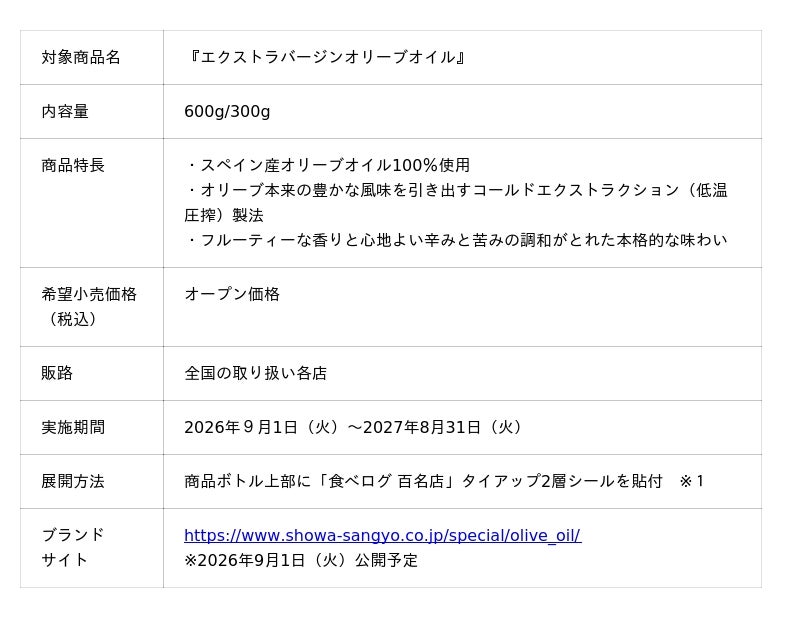
Task: Click the 展開方法 row label
Action: click(x=73, y=481)
